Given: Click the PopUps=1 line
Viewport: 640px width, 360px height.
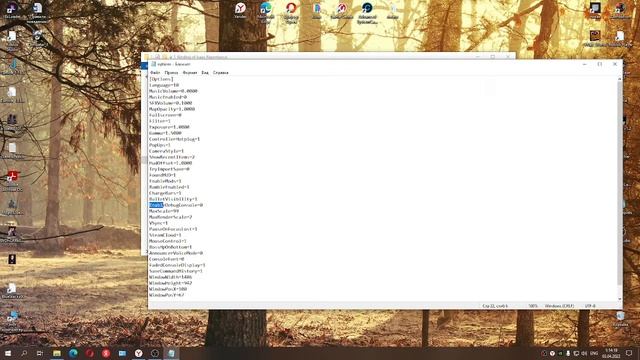Looking at the screenshot, I should coord(160,145).
